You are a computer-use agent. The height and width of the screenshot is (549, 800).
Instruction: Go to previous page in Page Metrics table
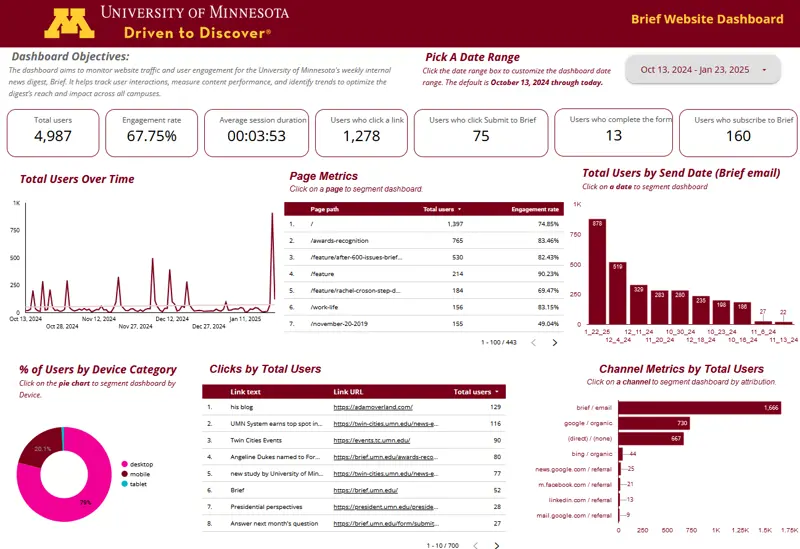click(532, 343)
